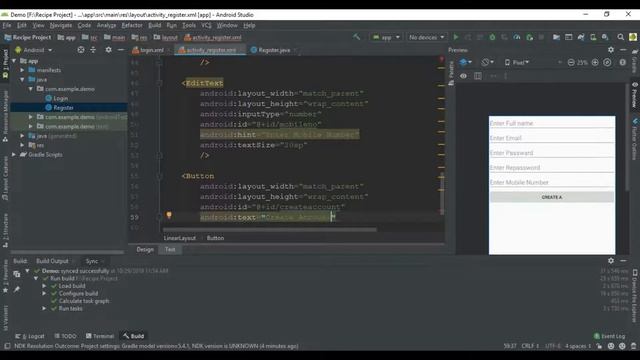Open the Sync tab in Build panel
Image resolution: width=640 pixels, height=360 pixels.
tap(92, 261)
